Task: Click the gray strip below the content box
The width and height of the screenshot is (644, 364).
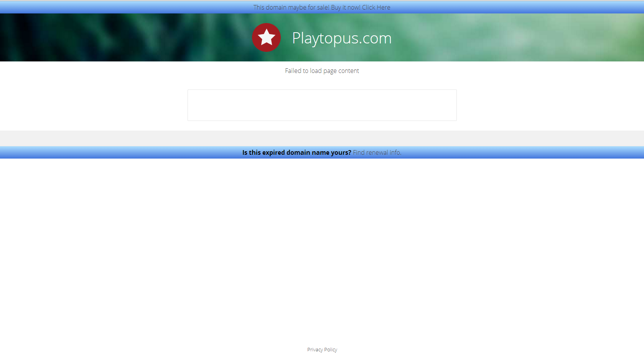Action: (x=322, y=138)
